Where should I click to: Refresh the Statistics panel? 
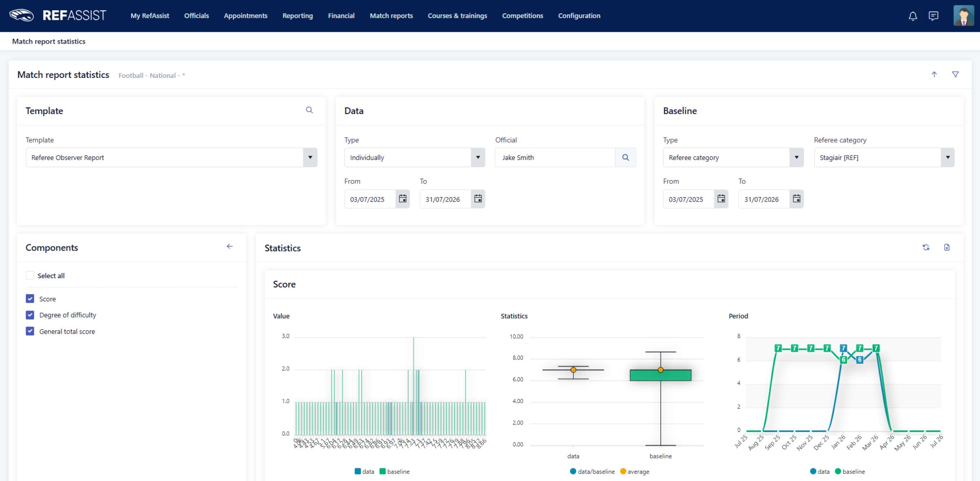pos(926,247)
